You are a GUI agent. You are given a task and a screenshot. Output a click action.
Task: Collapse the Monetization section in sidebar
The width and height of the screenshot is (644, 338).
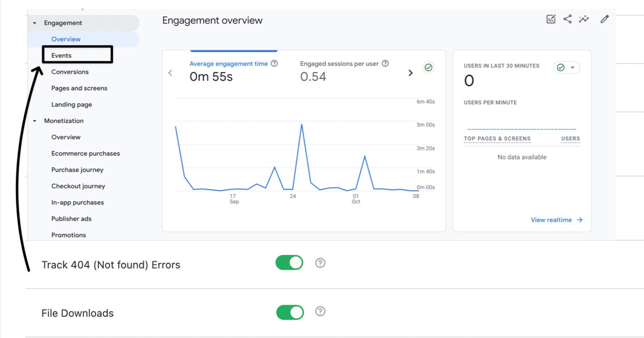click(x=35, y=121)
